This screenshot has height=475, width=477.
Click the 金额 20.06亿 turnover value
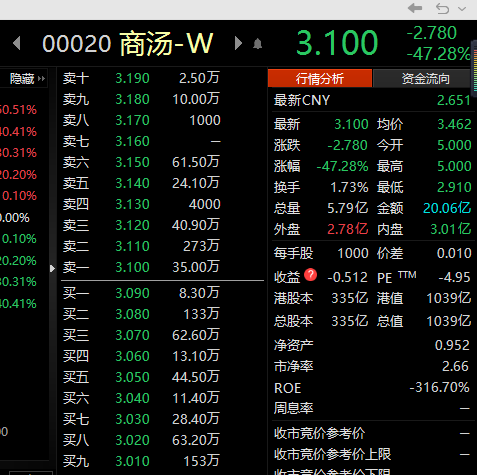pyautogui.click(x=447, y=208)
